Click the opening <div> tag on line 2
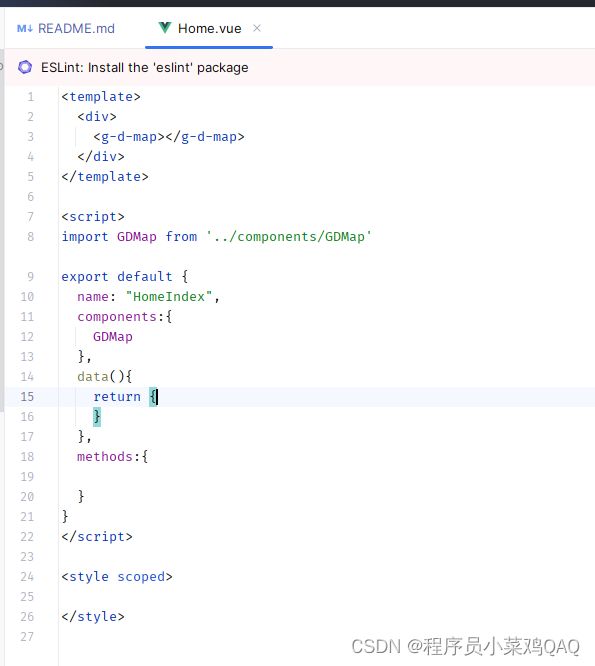Screen dimensions: 595x666 point(97,117)
